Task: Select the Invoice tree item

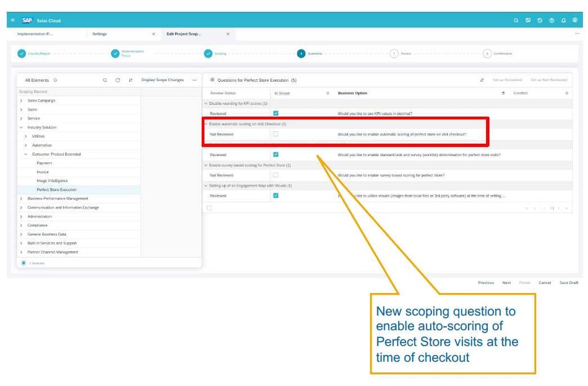Action: pos(43,172)
